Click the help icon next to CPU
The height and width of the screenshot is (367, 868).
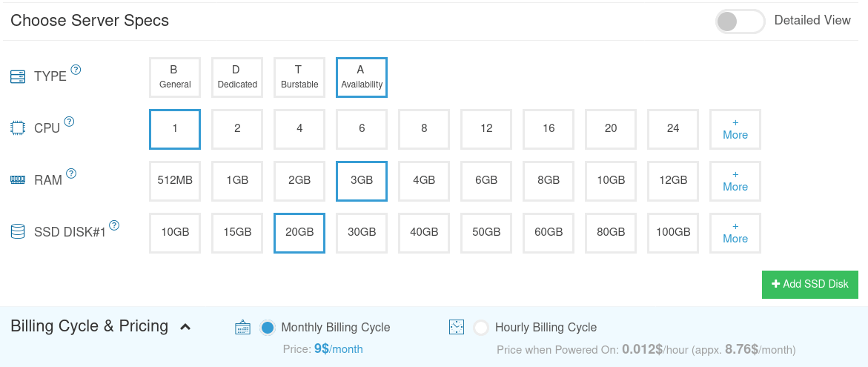click(70, 122)
